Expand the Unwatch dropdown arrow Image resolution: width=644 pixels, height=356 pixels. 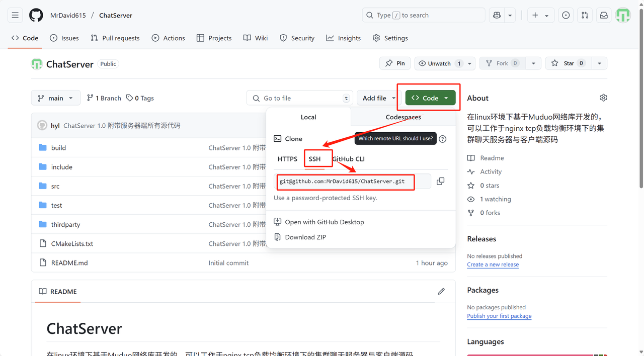[469, 63]
